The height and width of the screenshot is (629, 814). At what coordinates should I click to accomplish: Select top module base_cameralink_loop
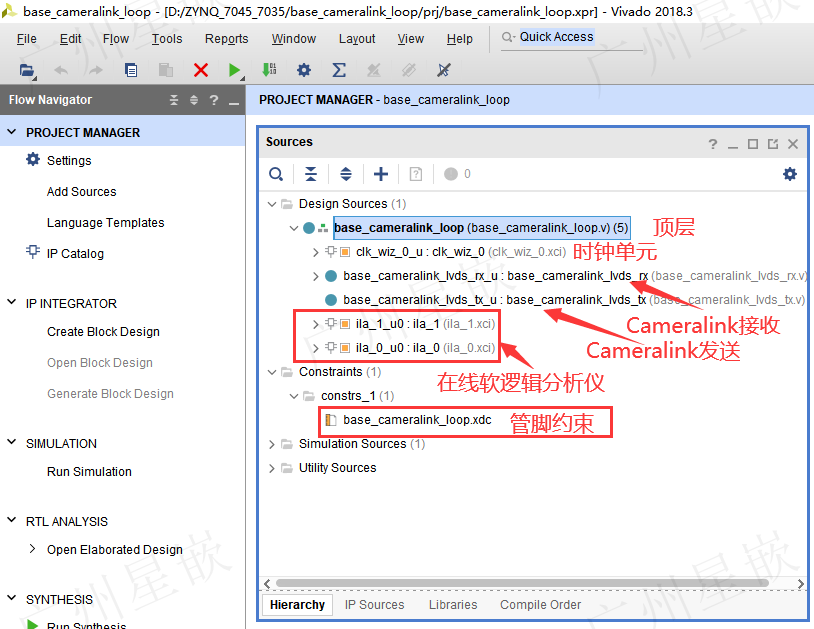click(481, 228)
